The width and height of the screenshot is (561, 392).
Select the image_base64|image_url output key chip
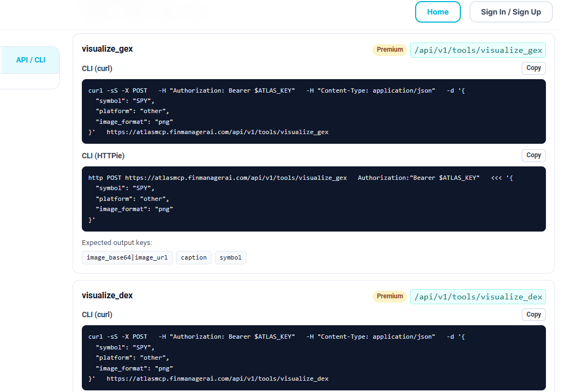click(x=127, y=258)
